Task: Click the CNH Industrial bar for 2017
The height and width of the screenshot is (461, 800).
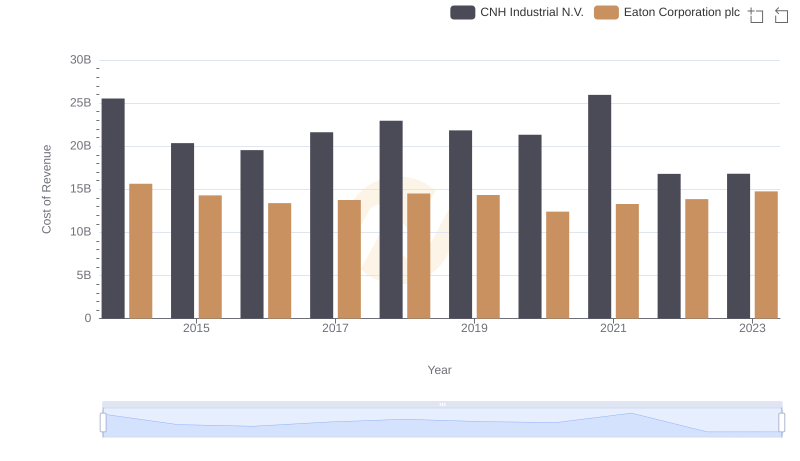Action: click(x=321, y=225)
